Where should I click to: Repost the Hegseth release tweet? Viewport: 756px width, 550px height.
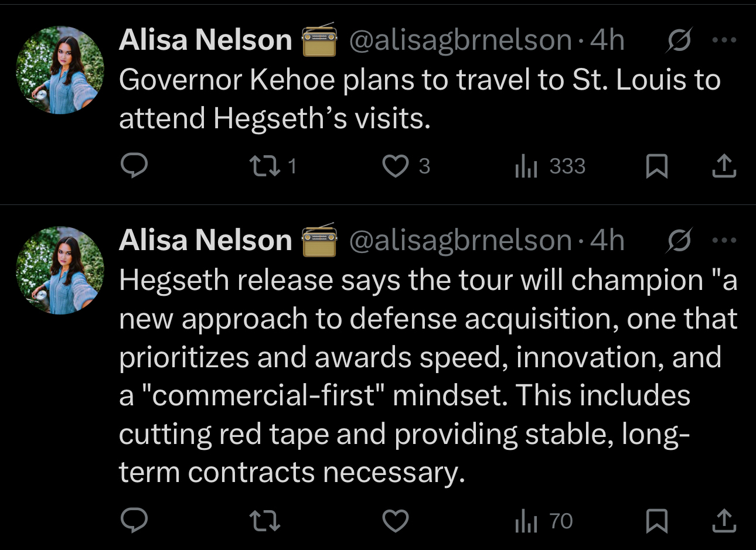click(265, 520)
